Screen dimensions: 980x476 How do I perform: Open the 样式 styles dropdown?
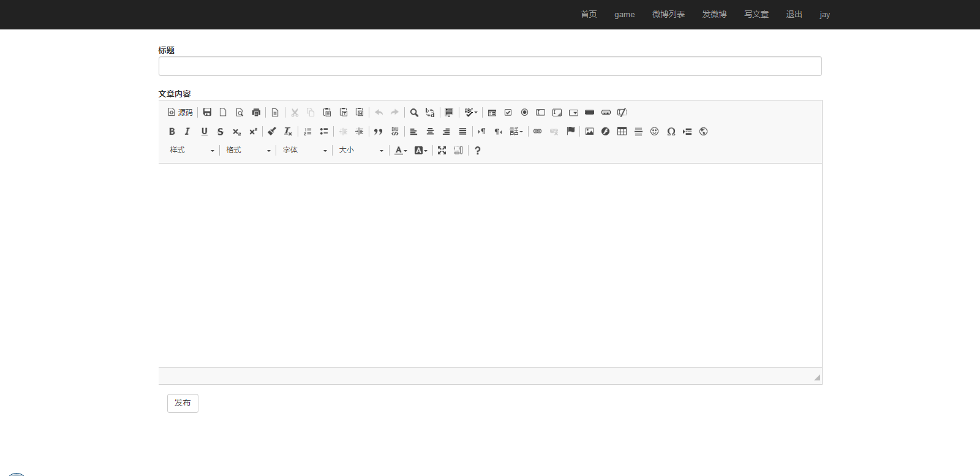pyautogui.click(x=192, y=151)
